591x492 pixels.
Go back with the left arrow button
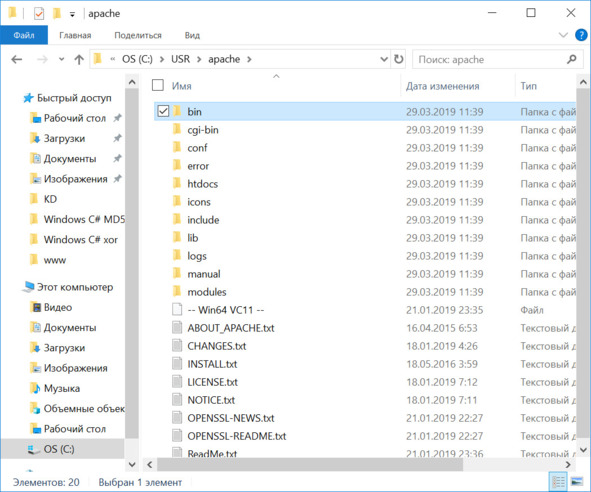coord(17,59)
